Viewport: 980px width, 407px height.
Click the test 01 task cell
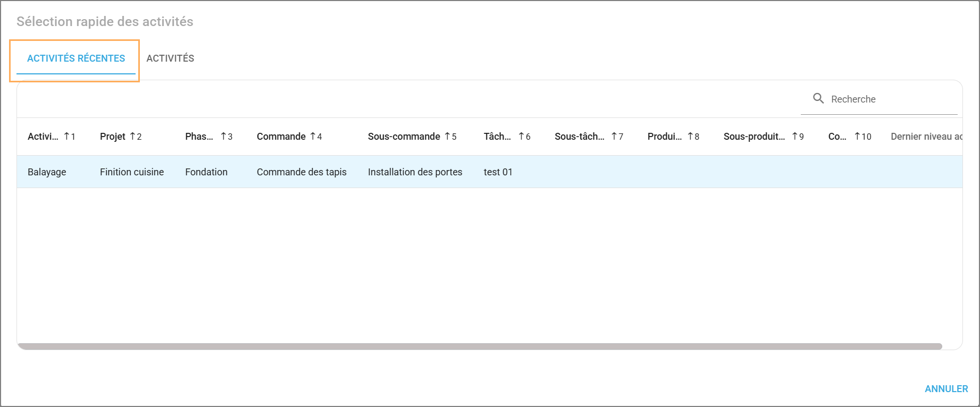click(x=498, y=172)
